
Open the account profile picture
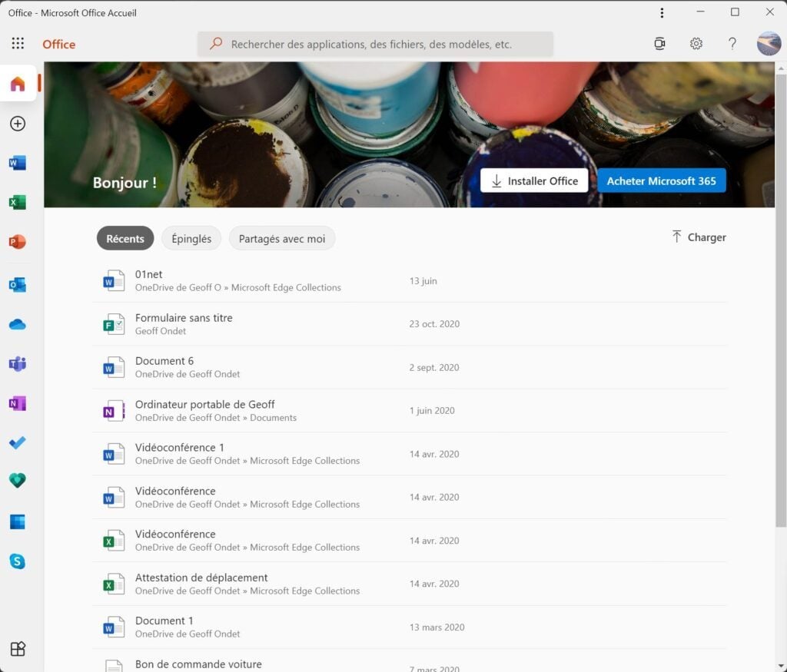point(769,44)
